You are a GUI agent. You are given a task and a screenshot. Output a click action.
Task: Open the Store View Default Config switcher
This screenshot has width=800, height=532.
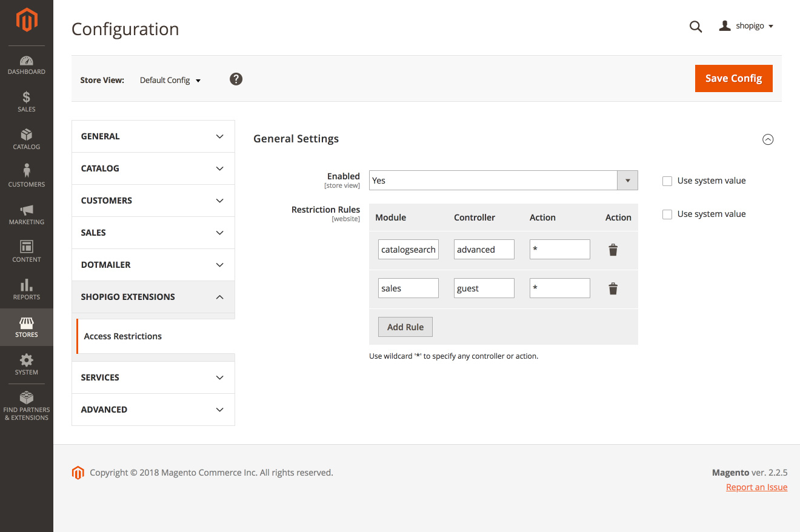coord(170,80)
